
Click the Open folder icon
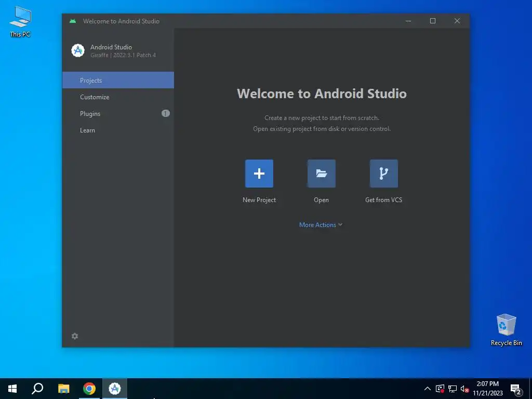coord(321,174)
